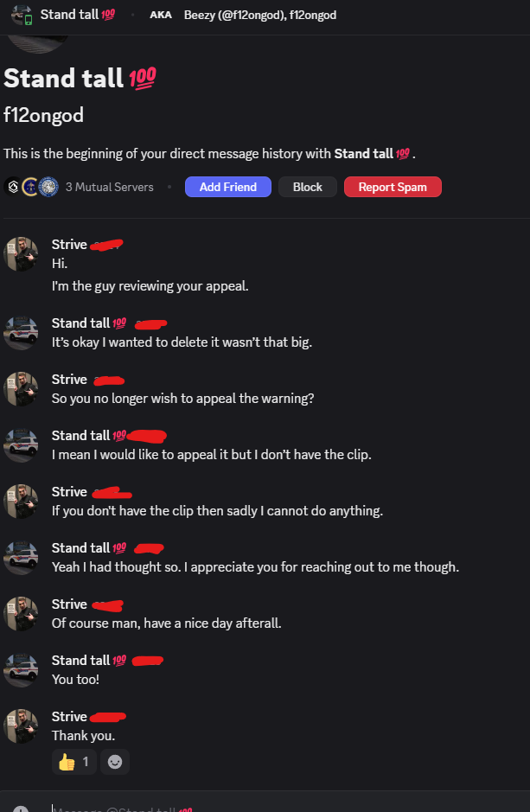Add a reaction with the smiley icon
Viewport: 530px width, 812px height.
(115, 762)
